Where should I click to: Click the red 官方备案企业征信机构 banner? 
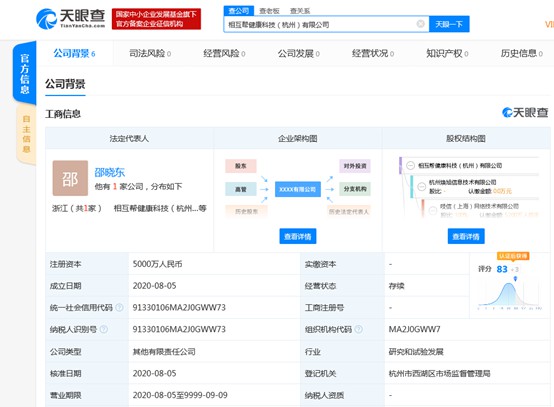[156, 19]
